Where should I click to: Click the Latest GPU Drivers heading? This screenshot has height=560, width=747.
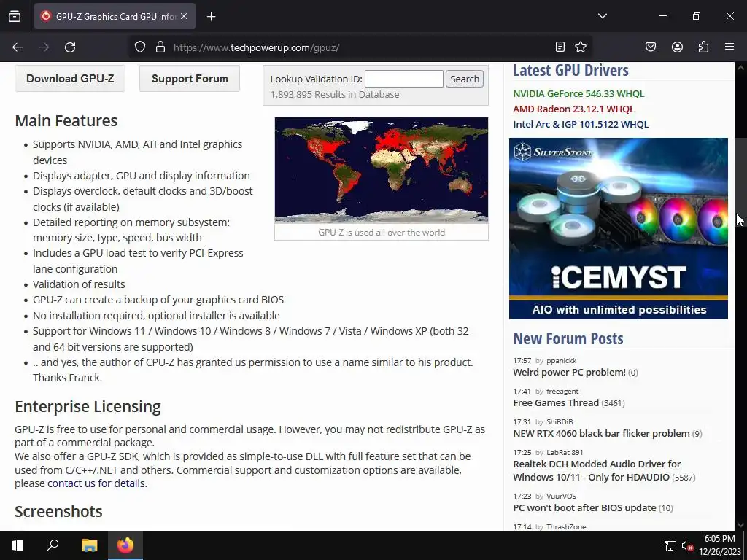570,71
